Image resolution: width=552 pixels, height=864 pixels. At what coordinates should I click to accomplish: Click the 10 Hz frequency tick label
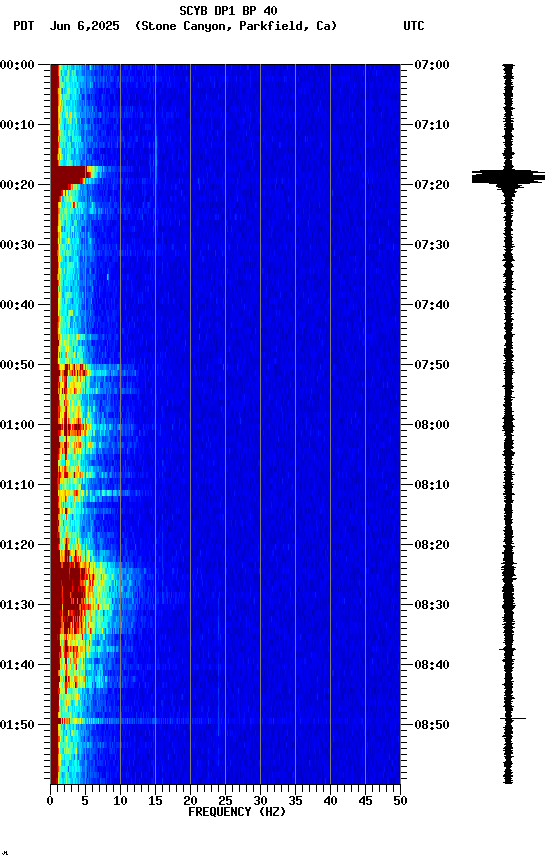120,801
